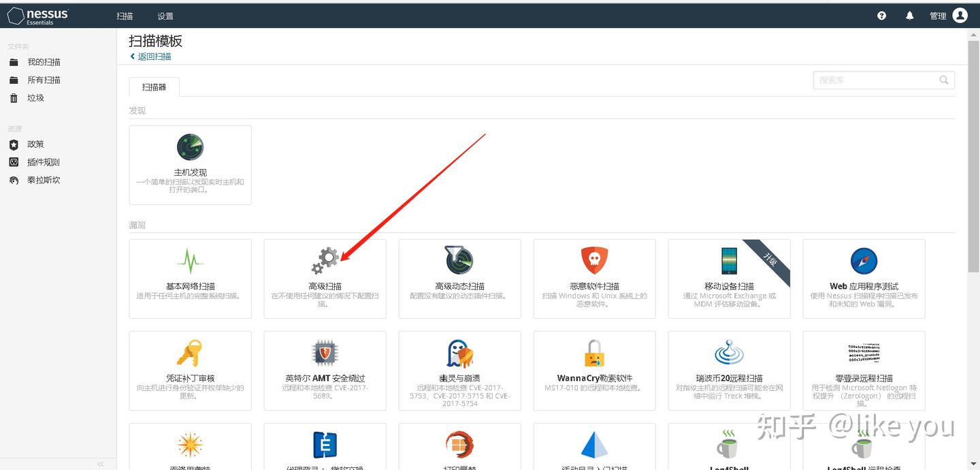Image resolution: width=980 pixels, height=470 pixels.
Task: Select the orange printer template icon in bottom row
Action: [x=459, y=445]
